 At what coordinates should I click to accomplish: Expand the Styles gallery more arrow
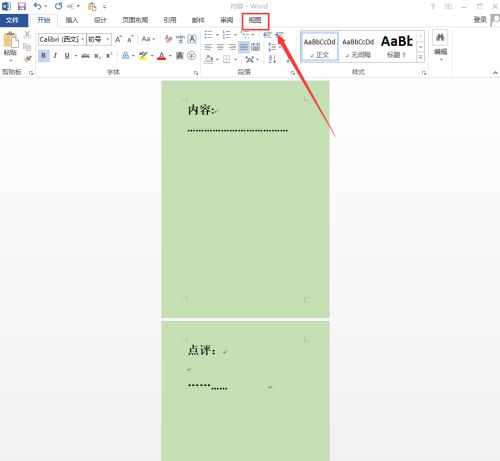point(421,58)
